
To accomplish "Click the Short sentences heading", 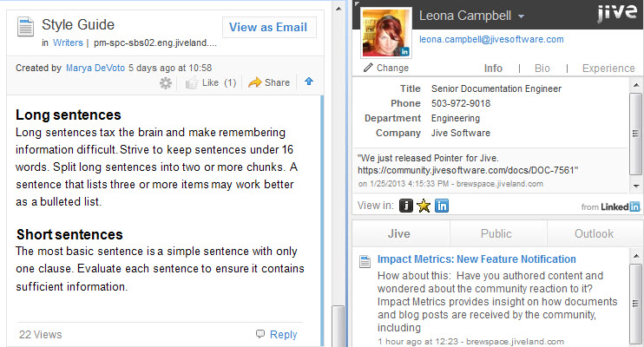I will [69, 234].
